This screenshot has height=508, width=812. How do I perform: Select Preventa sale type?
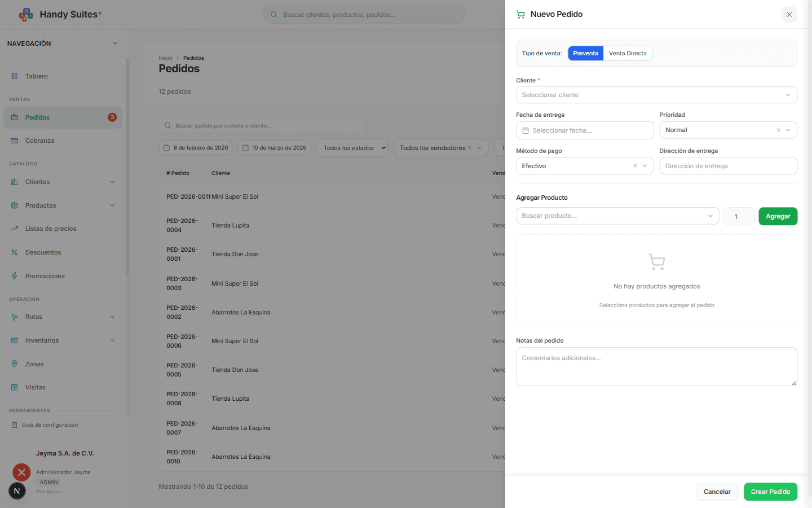585,54
